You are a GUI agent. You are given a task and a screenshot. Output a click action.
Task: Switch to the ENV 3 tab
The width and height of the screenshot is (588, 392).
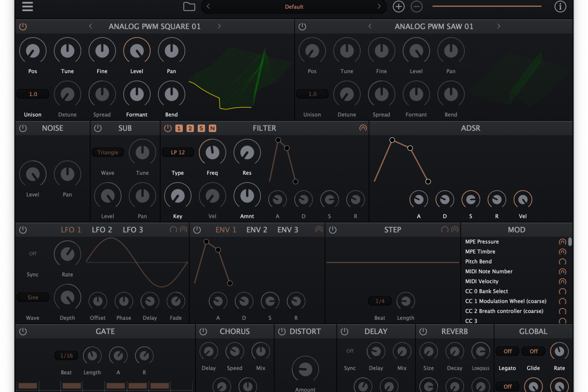[x=287, y=230]
